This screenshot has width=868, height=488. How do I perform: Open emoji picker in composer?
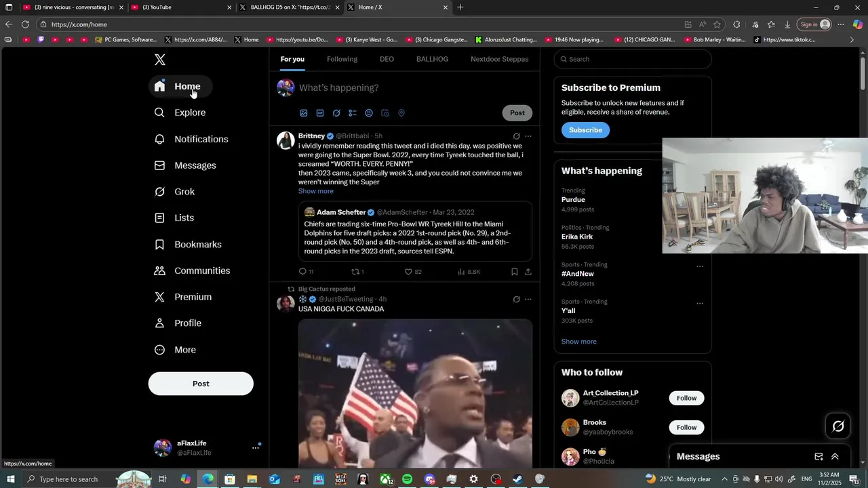click(369, 113)
